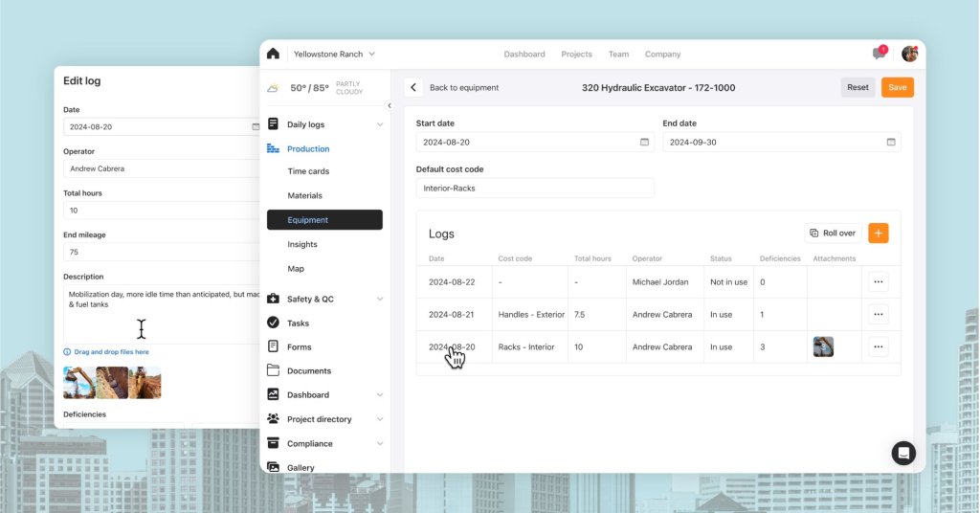Click the back arrow to equipment
Image resolution: width=980 pixels, height=513 pixels.
point(413,87)
